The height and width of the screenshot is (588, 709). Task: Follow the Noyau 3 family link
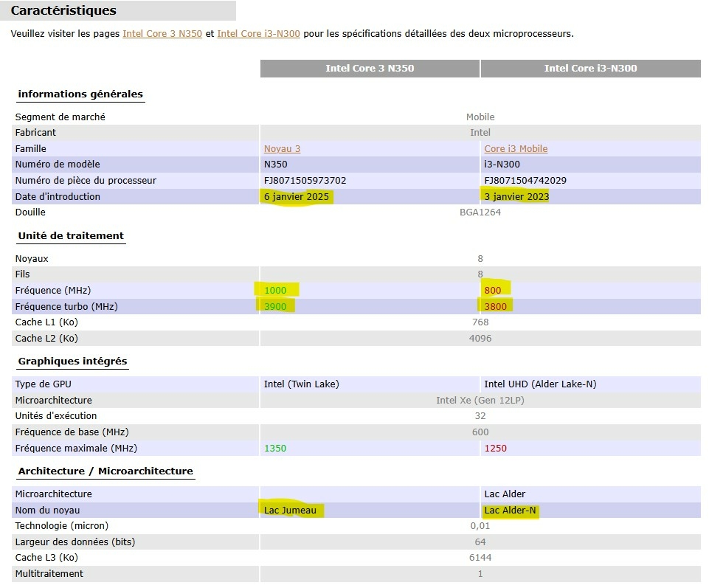point(282,148)
